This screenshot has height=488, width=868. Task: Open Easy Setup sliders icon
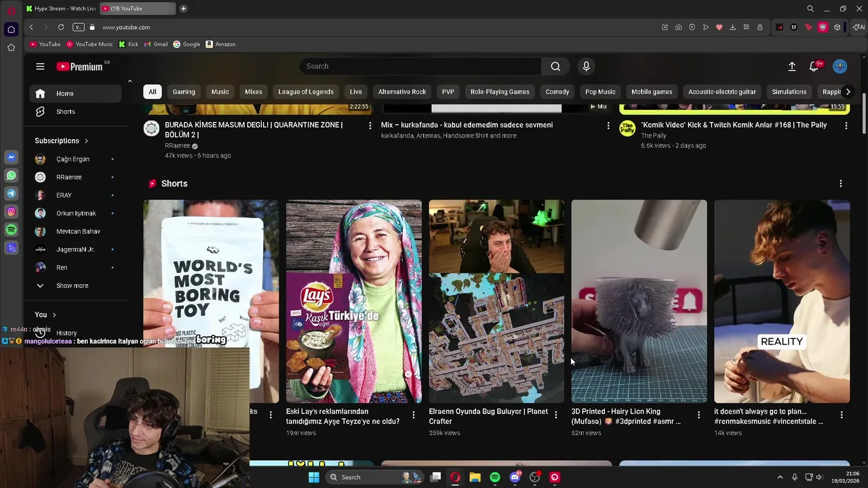[x=746, y=27]
